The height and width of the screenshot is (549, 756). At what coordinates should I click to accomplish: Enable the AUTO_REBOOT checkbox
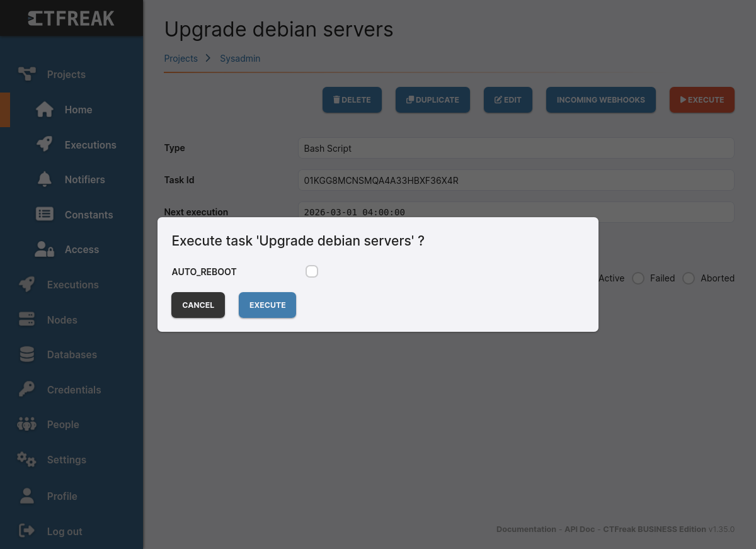(x=312, y=271)
